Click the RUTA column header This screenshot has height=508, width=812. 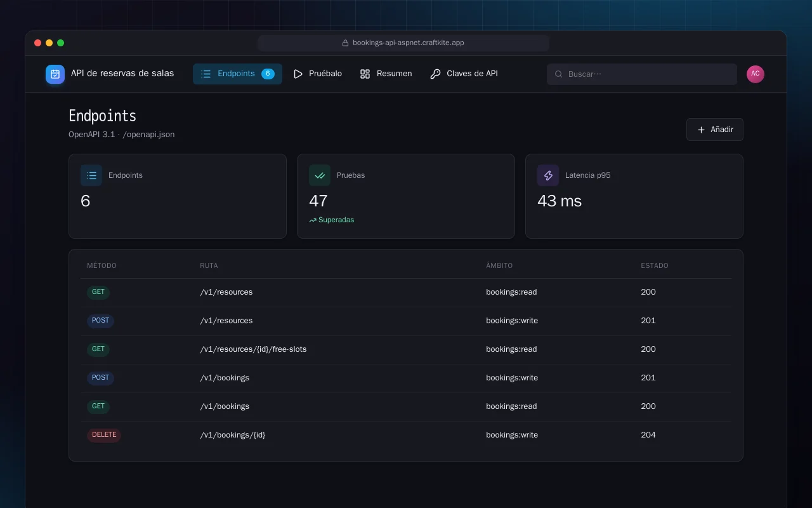pyautogui.click(x=209, y=265)
